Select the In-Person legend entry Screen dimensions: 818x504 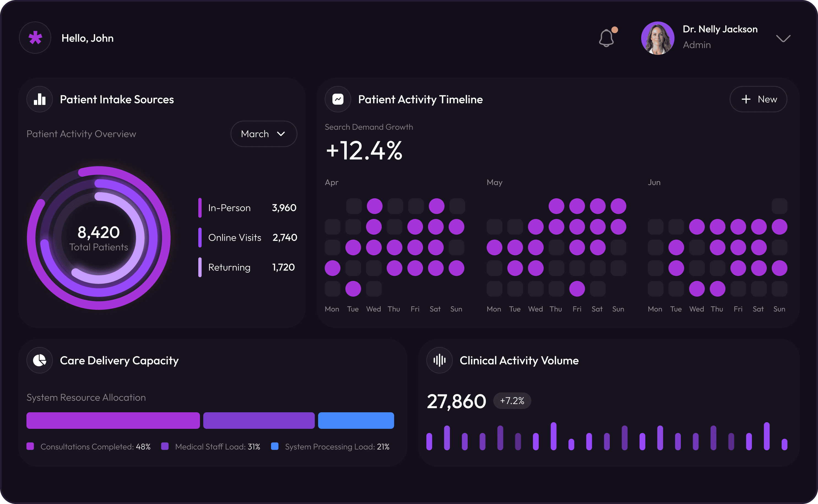229,208
